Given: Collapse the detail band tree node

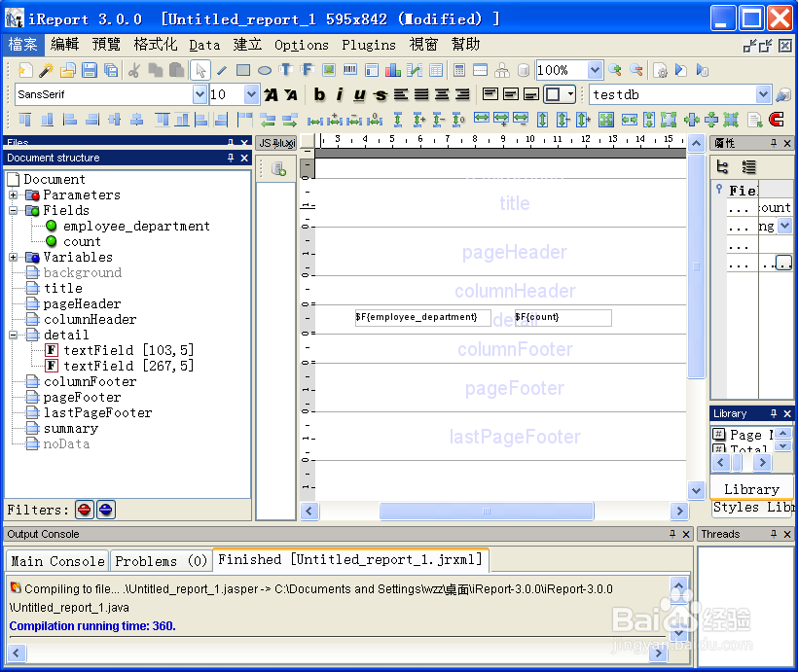Looking at the screenshot, I should [14, 335].
